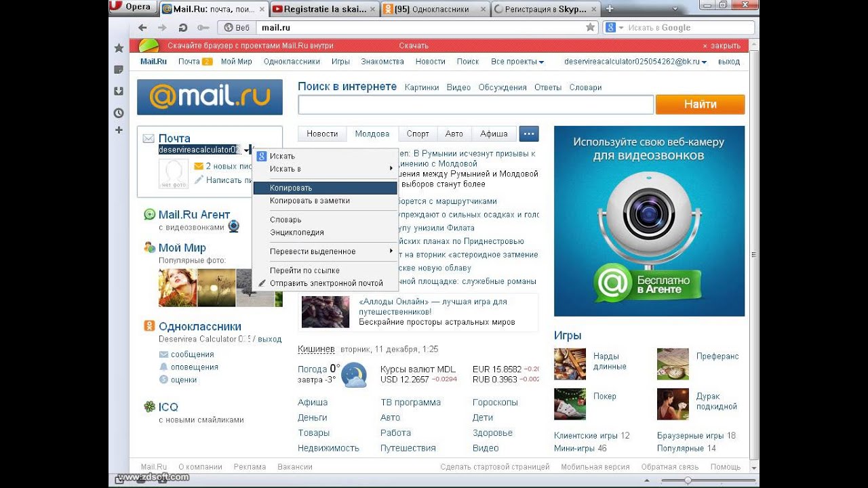Expand the Перевести выделенное submenu
868x488 pixels.
[325, 251]
